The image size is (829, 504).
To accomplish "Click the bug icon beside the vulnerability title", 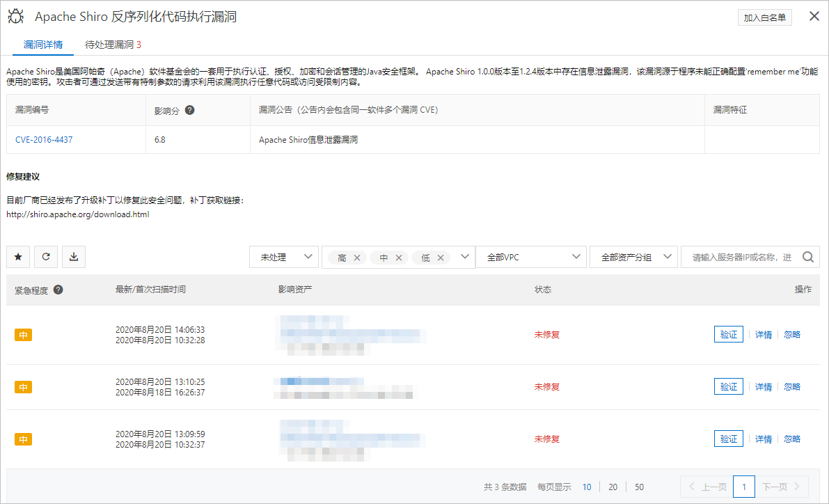I will [x=16, y=17].
